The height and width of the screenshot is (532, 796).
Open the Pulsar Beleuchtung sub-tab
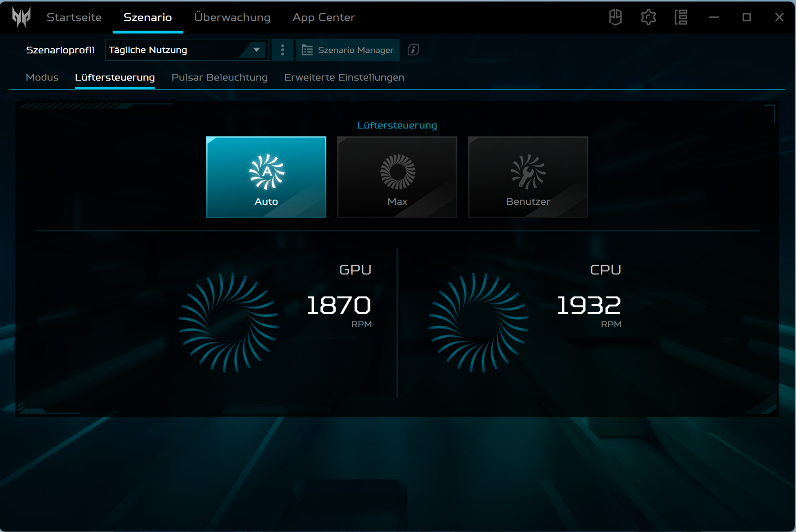click(x=220, y=77)
